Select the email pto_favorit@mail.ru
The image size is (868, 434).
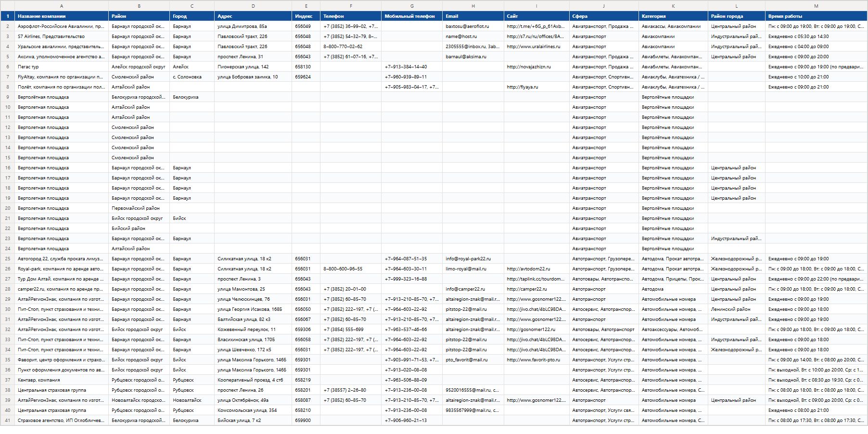[473, 360]
